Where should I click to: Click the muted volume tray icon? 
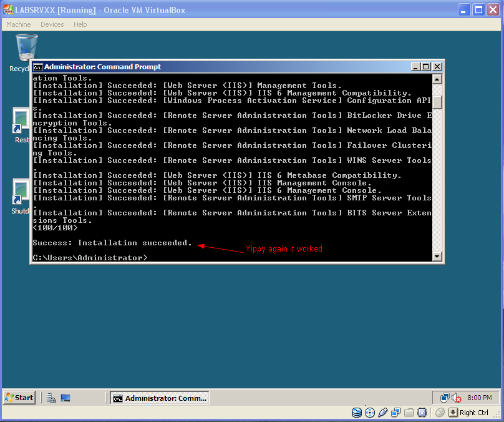[457, 398]
